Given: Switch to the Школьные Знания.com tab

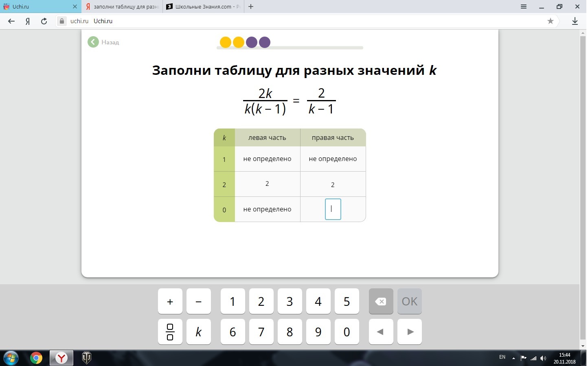Looking at the screenshot, I should coord(204,7).
